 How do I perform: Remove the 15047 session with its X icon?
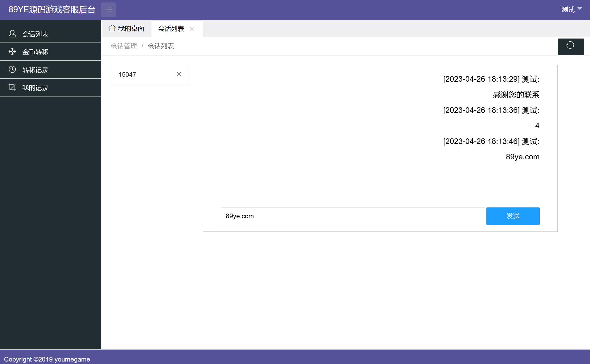click(179, 74)
